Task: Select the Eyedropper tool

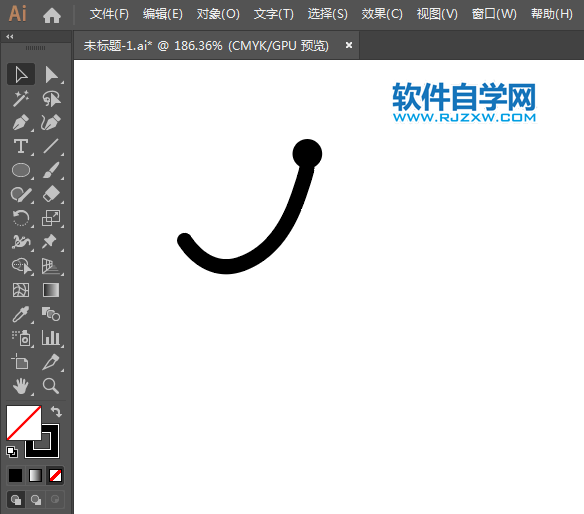Action: [21, 314]
